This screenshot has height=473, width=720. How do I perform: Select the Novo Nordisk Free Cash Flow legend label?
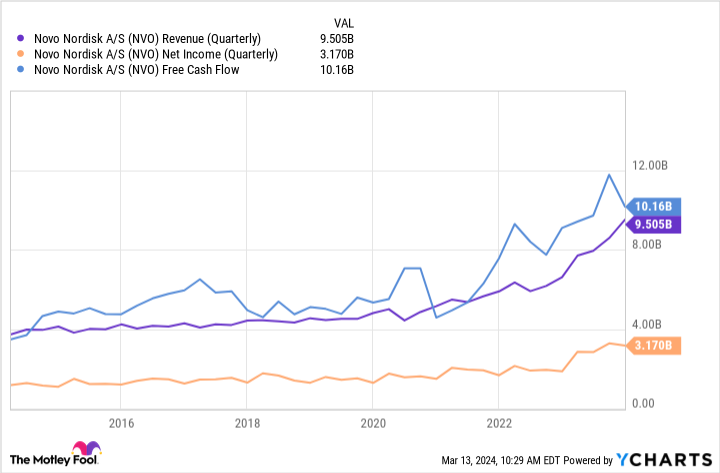pos(137,70)
